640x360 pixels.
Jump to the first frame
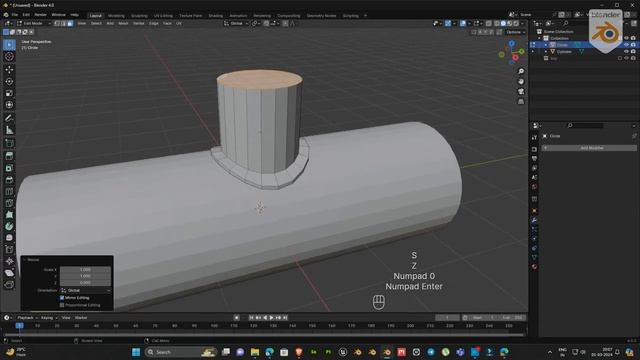(x=251, y=318)
